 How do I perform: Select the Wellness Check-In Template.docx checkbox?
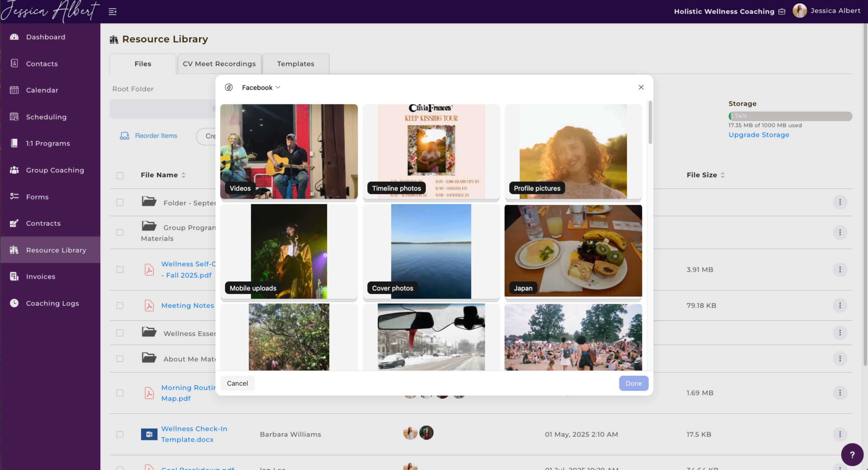[120, 434]
